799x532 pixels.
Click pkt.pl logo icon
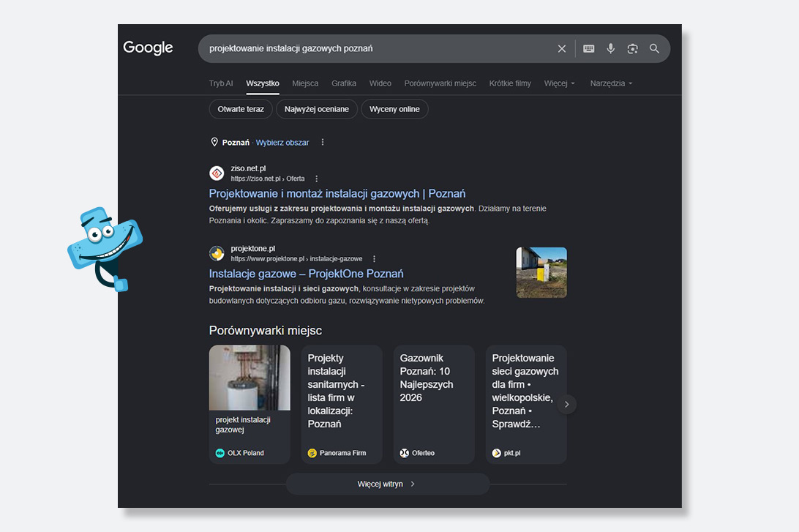(x=496, y=453)
